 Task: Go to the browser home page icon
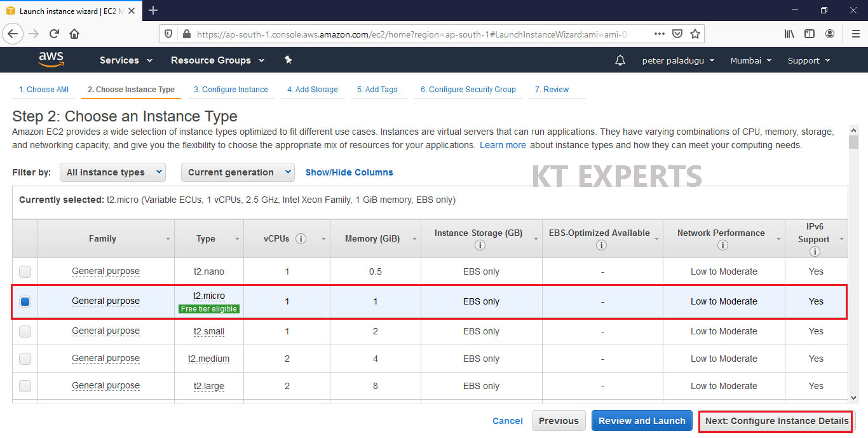tap(74, 34)
